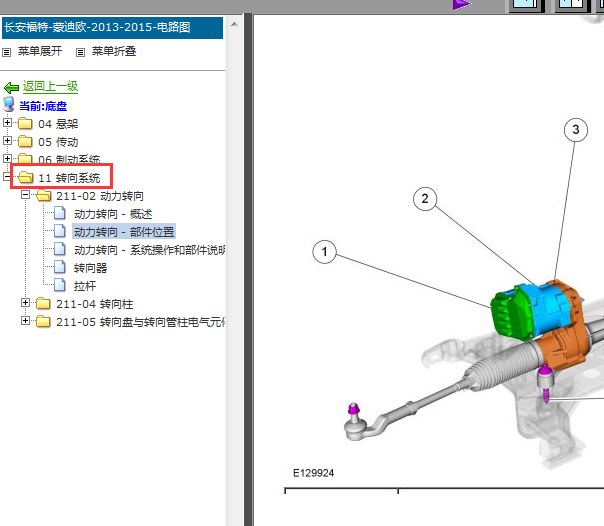The image size is (604, 526).
Task: Expand the 04 悬架 tree node
Action: (8, 124)
